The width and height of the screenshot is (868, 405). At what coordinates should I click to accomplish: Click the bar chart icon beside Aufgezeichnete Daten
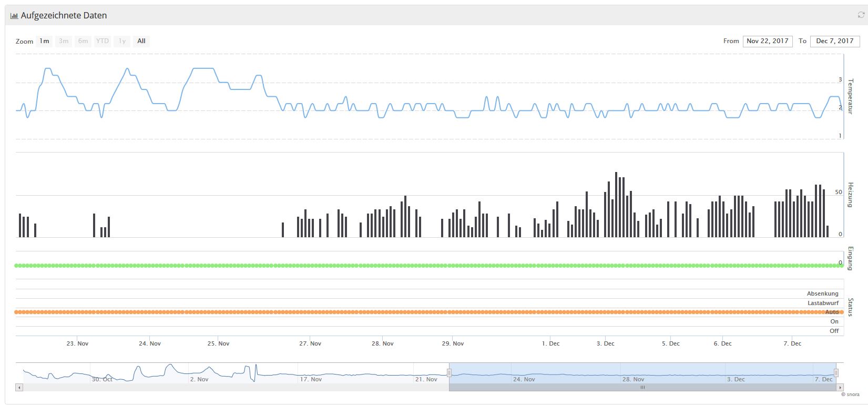14,16
